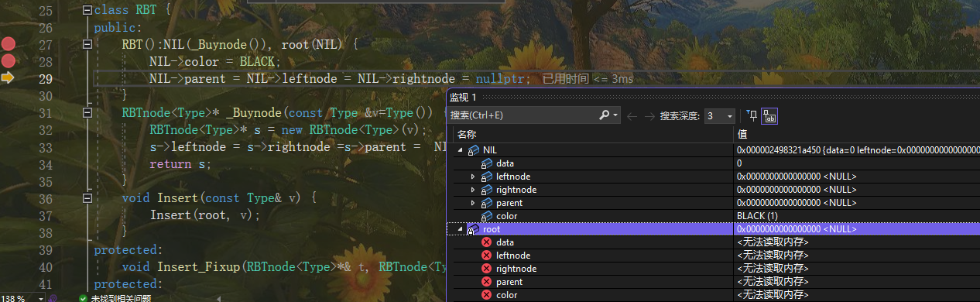
Task: Expand the parent member under NIL
Action: [473, 203]
